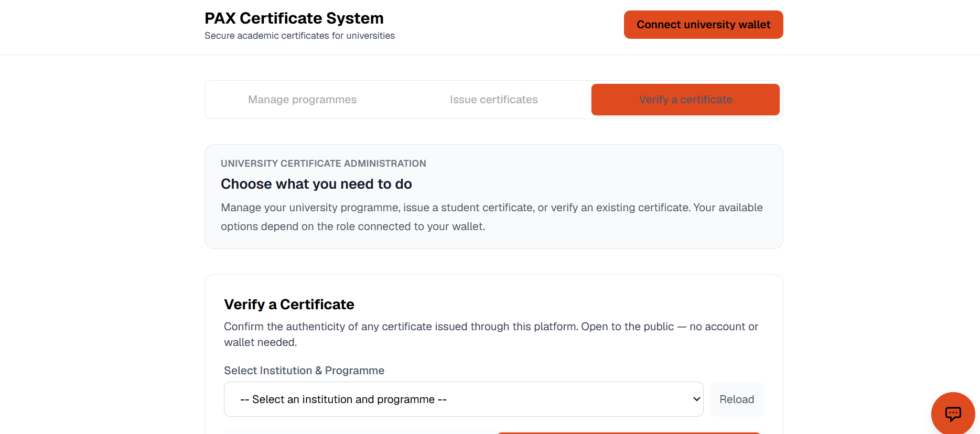Click the Reload button
This screenshot has width=980, height=434.
coord(737,399)
